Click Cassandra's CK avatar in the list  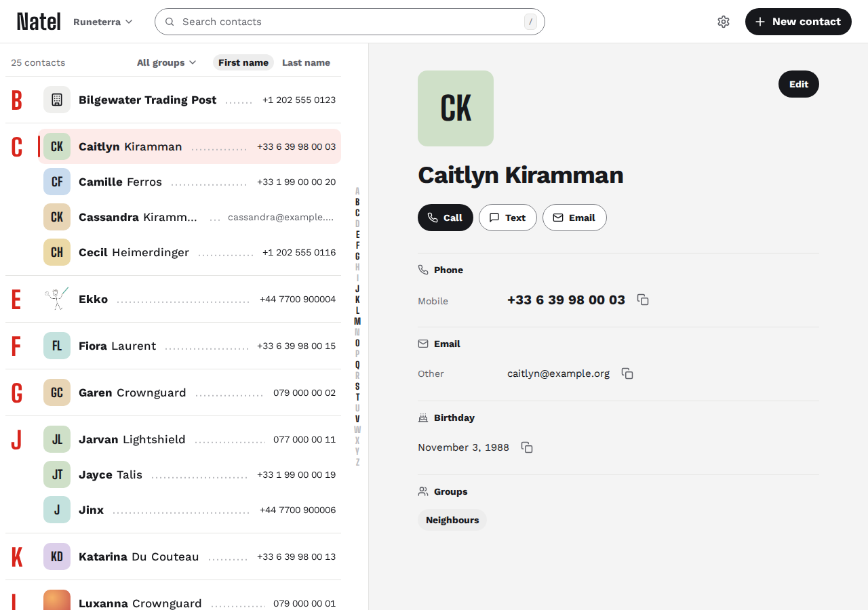(x=57, y=217)
